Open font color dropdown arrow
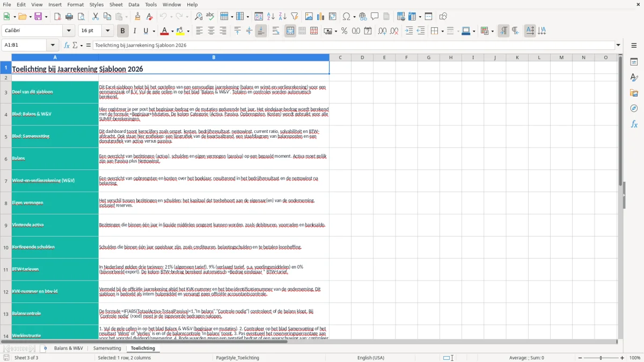644x362 pixels. [x=172, y=31]
